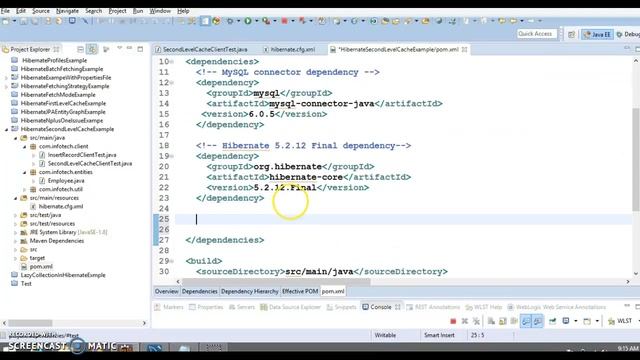Open the Navigate menu
This screenshot has width=640, height=360.
tap(67, 11)
